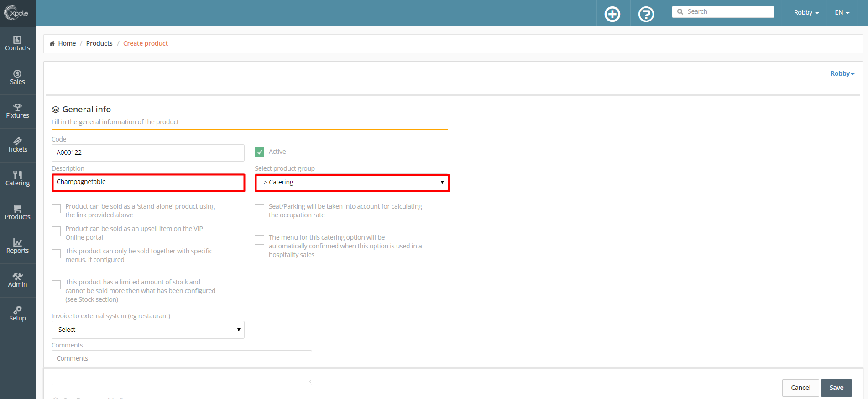Go to Home breadcrumb
This screenshot has width=868, height=399.
(67, 43)
